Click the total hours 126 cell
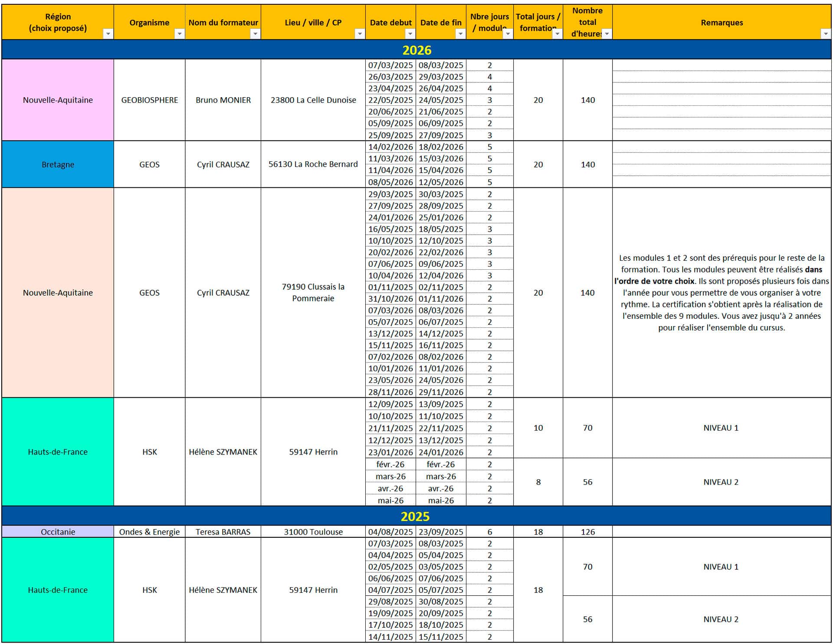Viewport: 833px width, 644px height. [588, 532]
